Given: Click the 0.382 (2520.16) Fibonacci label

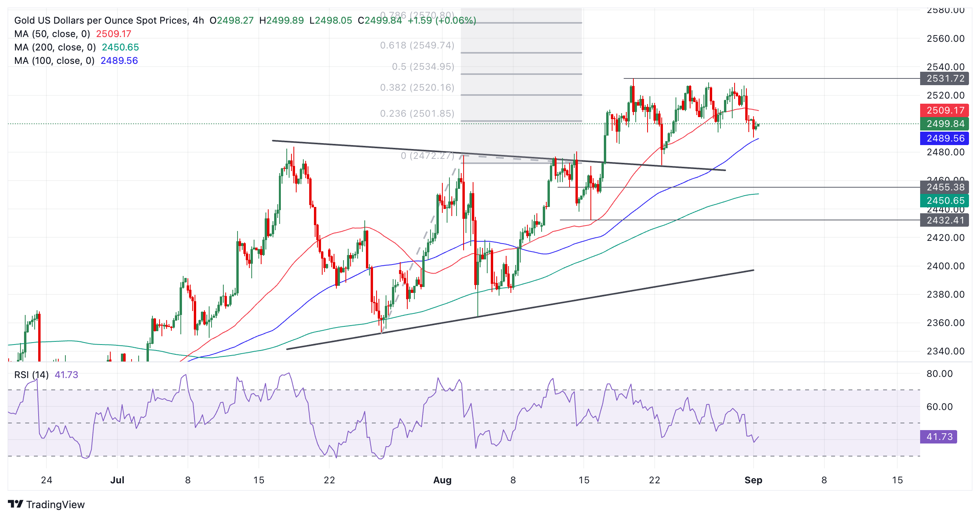Looking at the screenshot, I should [x=417, y=88].
